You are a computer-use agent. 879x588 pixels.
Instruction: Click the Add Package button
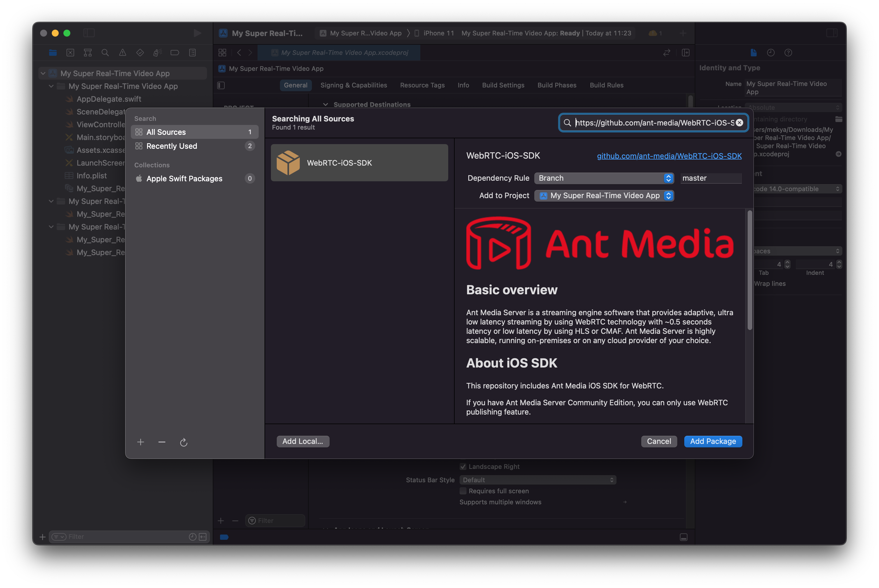click(x=713, y=441)
